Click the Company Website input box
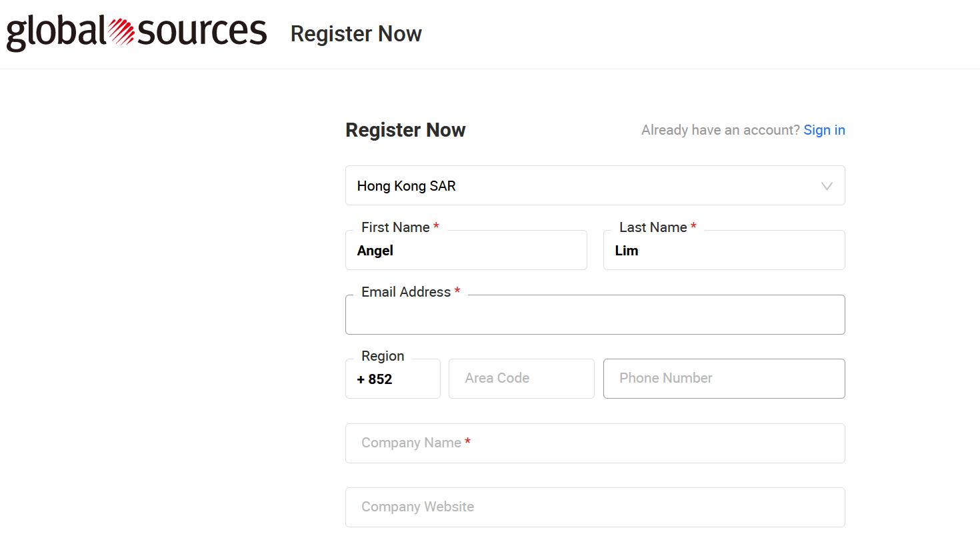 tap(595, 507)
